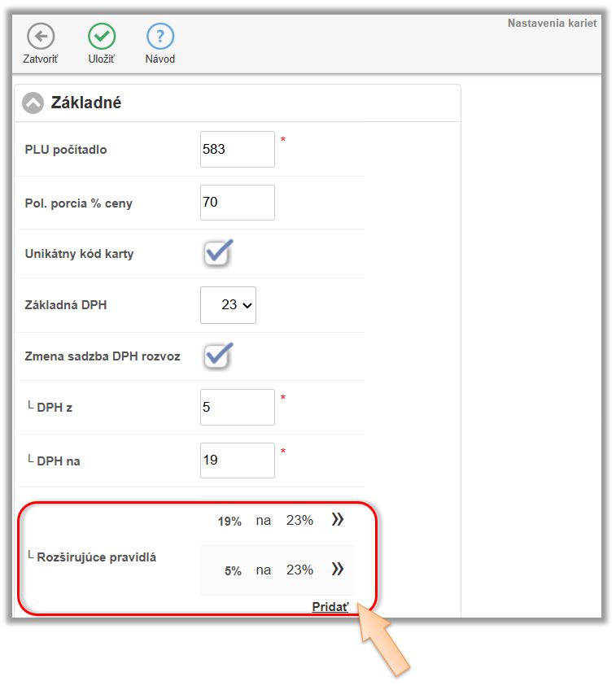Click the double arrow beside 19% rule
Image resolution: width=616 pixels, height=690 pixels.
[338, 520]
